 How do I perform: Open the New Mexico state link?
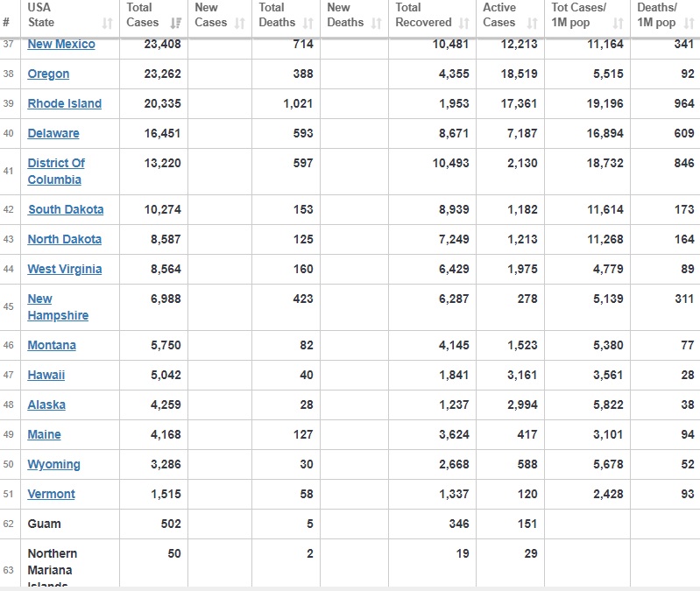tap(61, 44)
